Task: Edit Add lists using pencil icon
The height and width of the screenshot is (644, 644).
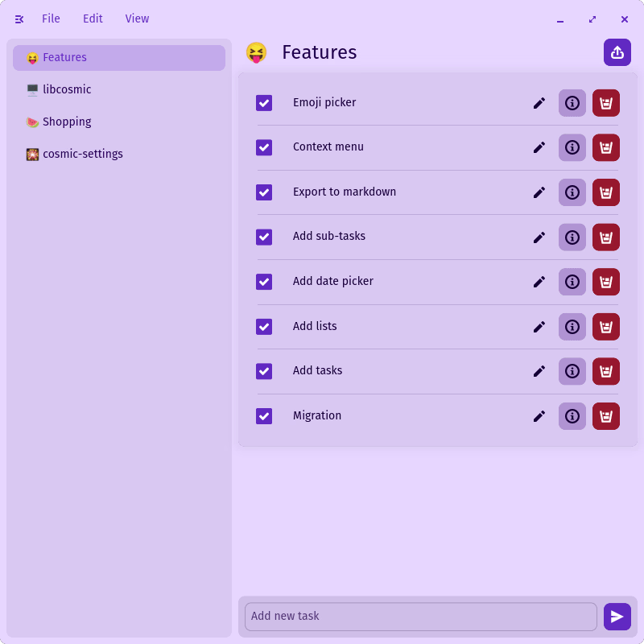Action: [x=539, y=327]
